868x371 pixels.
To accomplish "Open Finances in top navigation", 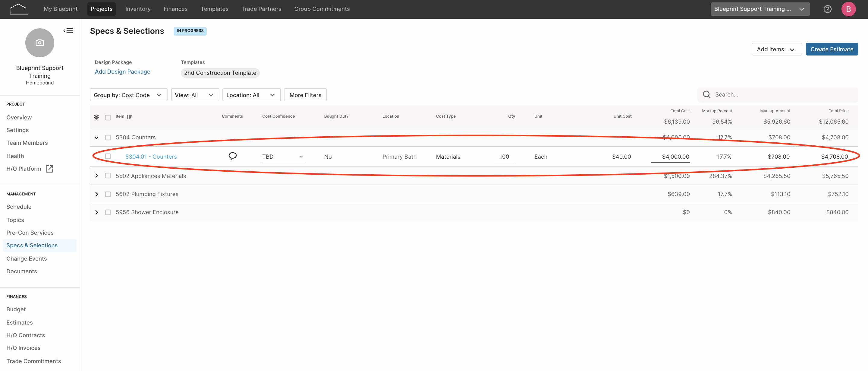I will tap(175, 9).
